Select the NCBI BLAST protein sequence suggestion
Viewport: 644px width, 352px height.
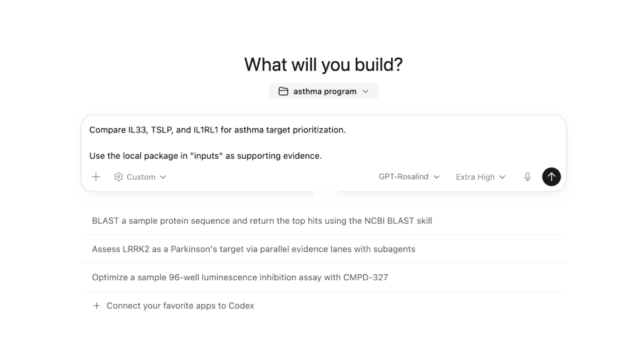point(262,221)
